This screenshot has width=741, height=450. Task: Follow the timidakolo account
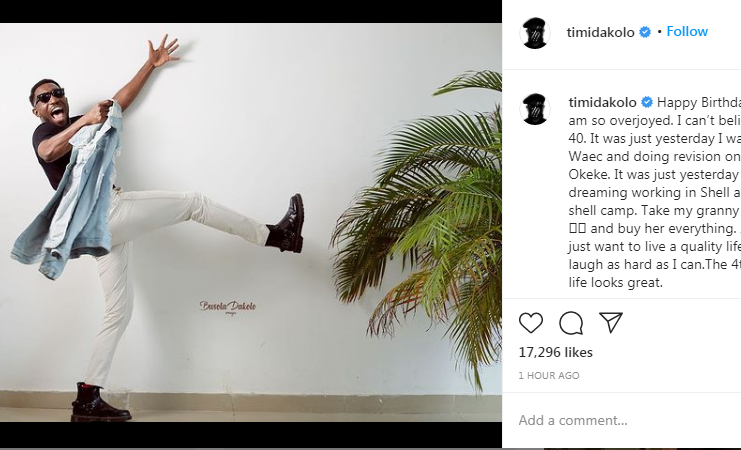[x=687, y=32]
